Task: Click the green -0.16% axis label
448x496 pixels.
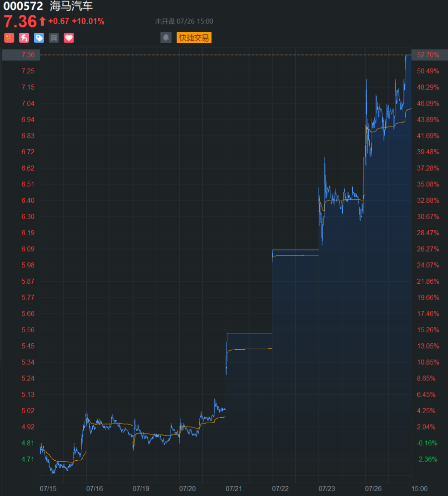Action: click(427, 443)
